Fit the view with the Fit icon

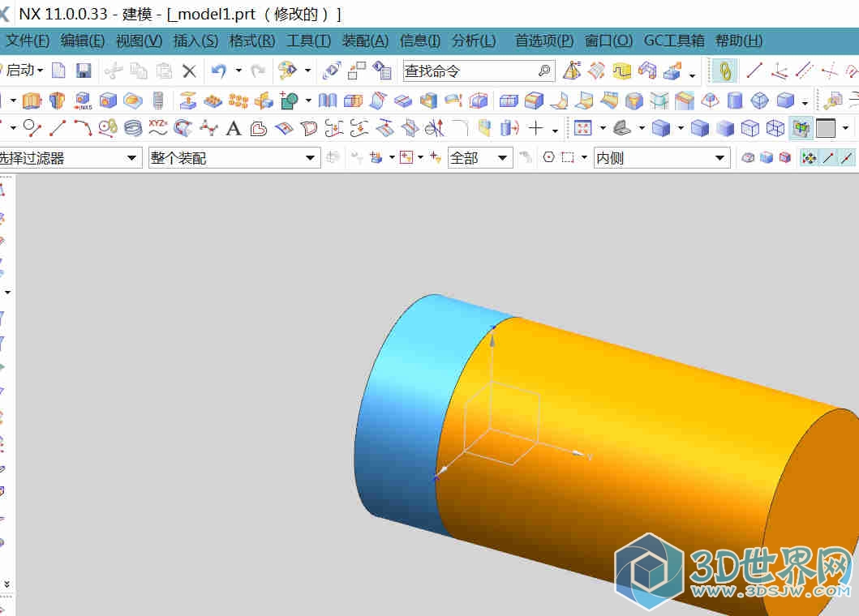tap(583, 128)
